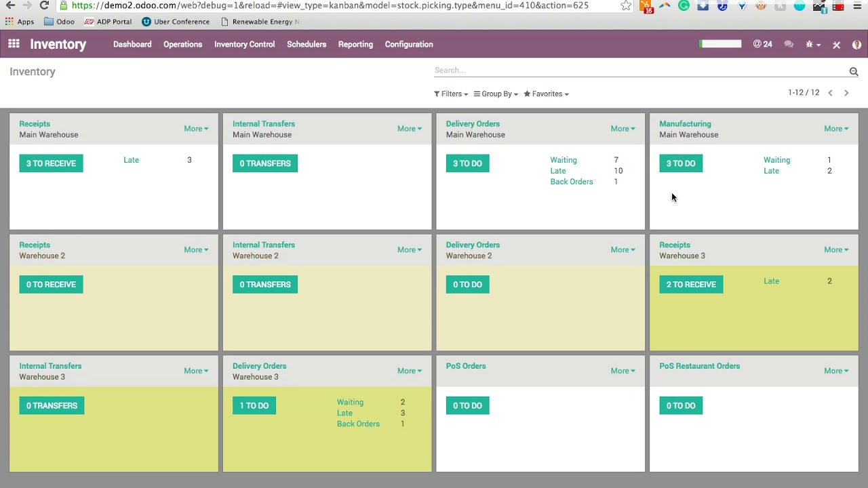Bookmark page with the star icon
The image size is (868, 488).
click(x=626, y=5)
